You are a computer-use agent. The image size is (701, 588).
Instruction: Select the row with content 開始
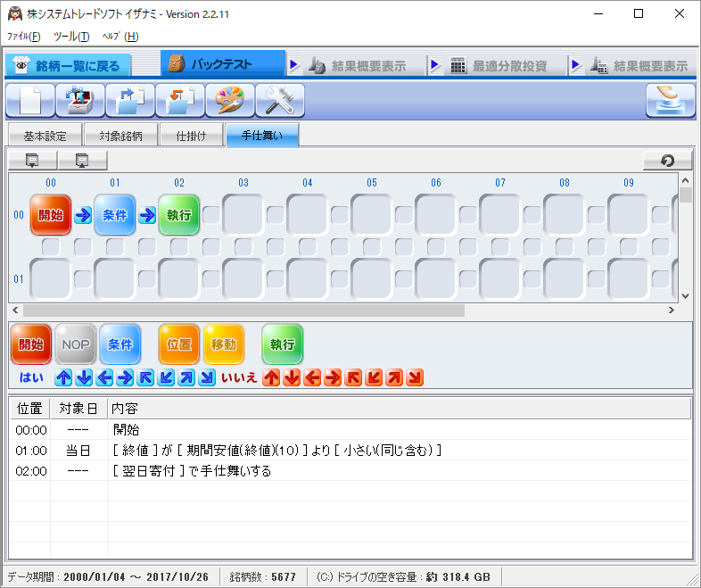(350, 430)
